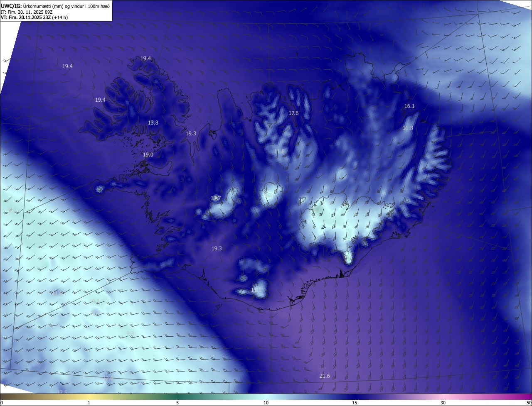Click the color scale label '15'

(x=355, y=403)
